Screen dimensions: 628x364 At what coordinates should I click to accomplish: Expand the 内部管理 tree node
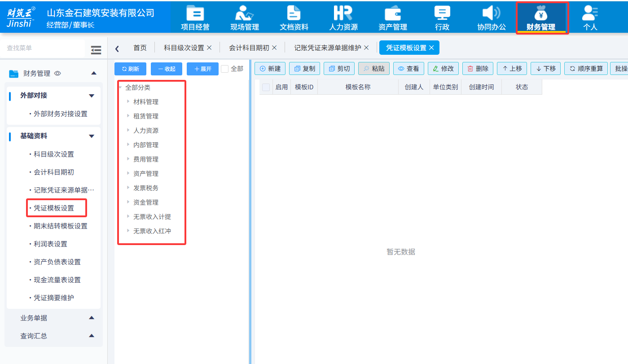point(128,145)
